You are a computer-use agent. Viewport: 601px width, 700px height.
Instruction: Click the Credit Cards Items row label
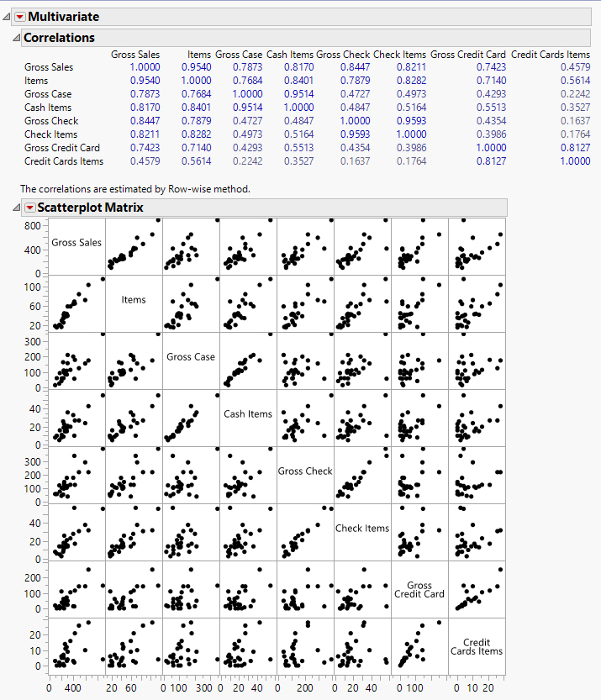[64, 161]
